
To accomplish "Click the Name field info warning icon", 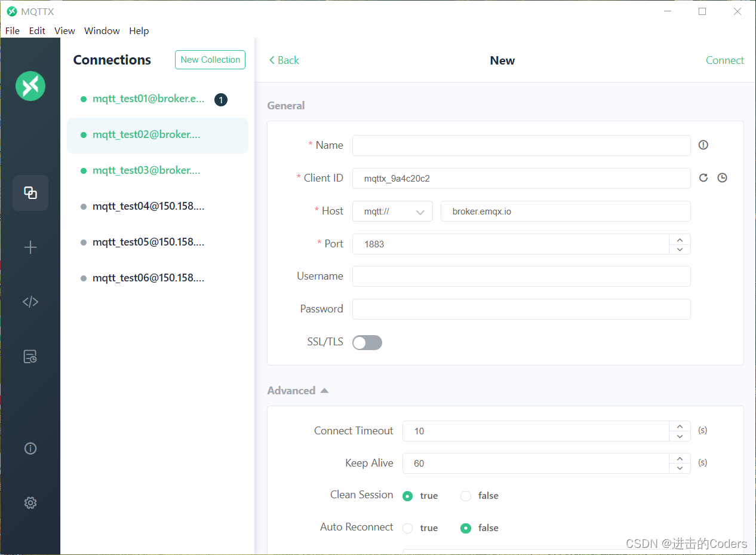I will pos(703,145).
